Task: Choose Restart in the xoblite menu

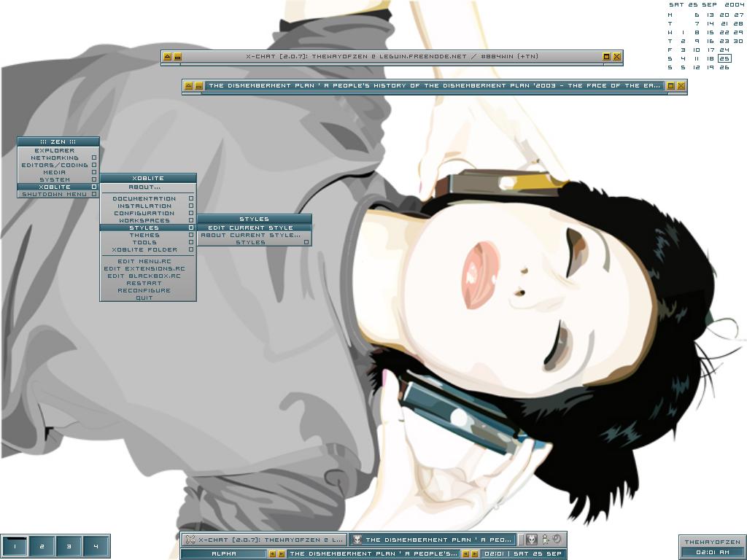Action: 147,284
